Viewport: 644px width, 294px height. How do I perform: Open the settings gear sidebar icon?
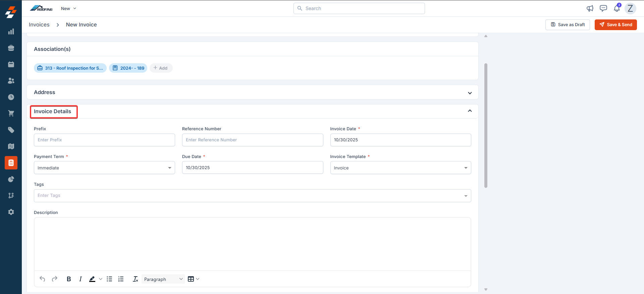(11, 212)
